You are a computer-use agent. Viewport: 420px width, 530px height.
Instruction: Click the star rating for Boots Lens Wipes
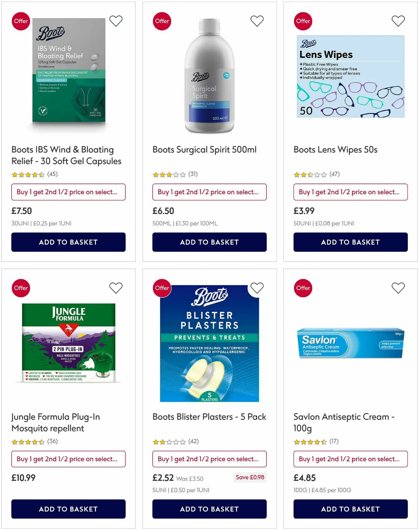[310, 174]
